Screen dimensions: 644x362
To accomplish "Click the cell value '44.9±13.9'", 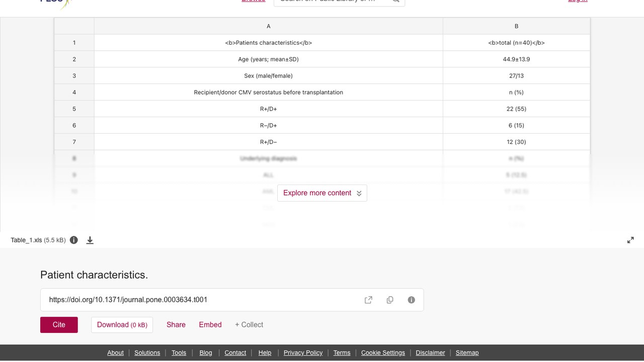I will tap(516, 59).
